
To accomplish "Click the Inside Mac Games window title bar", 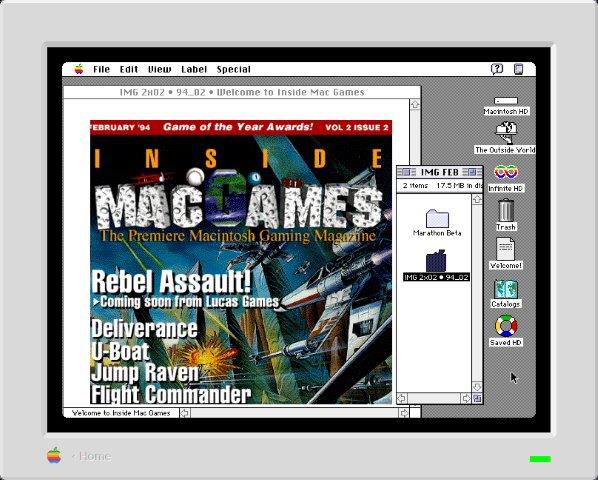I will 242,92.
